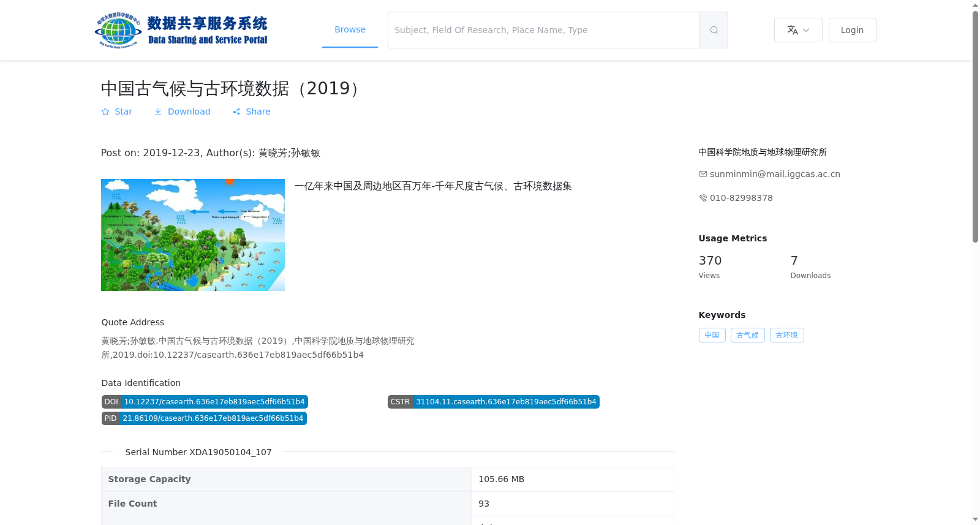Click the scrollbar up arrow

[975, 5]
